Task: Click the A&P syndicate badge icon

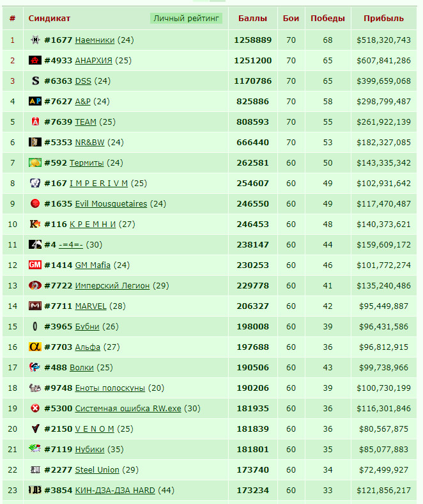Action: (x=35, y=101)
